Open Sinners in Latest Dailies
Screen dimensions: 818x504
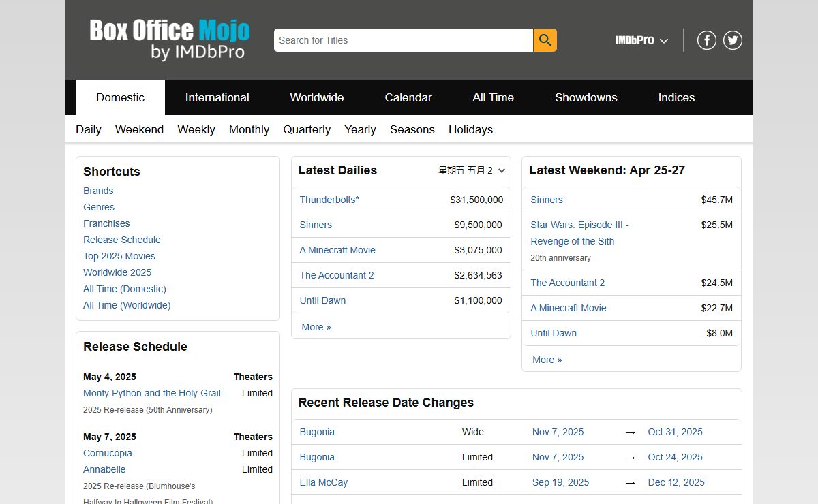[x=316, y=225]
